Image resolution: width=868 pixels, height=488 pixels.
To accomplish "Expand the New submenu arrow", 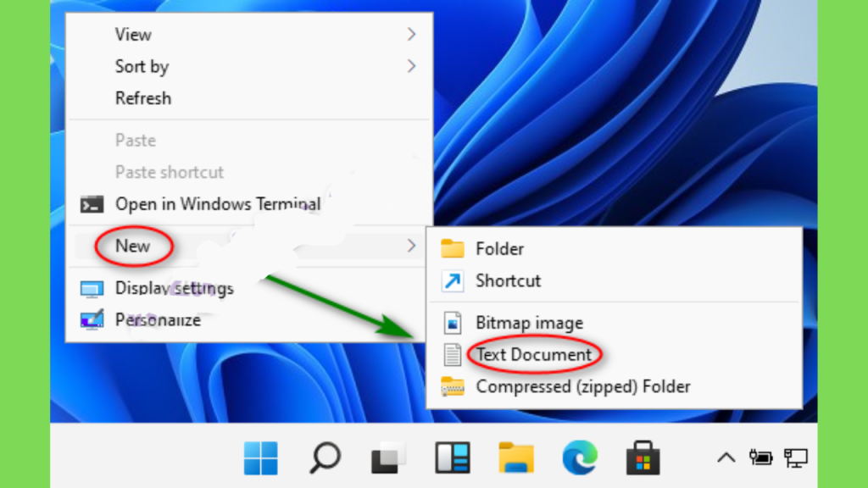I will [411, 246].
